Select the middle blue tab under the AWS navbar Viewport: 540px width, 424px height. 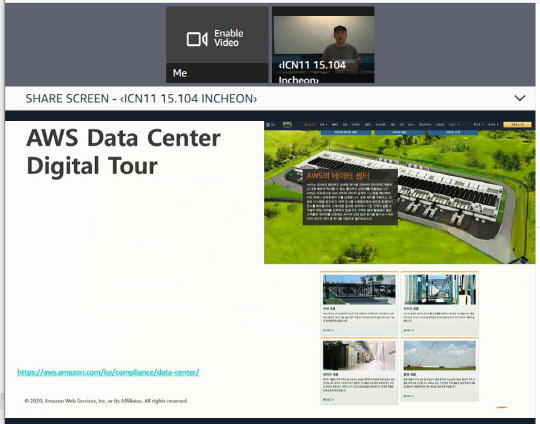click(399, 132)
